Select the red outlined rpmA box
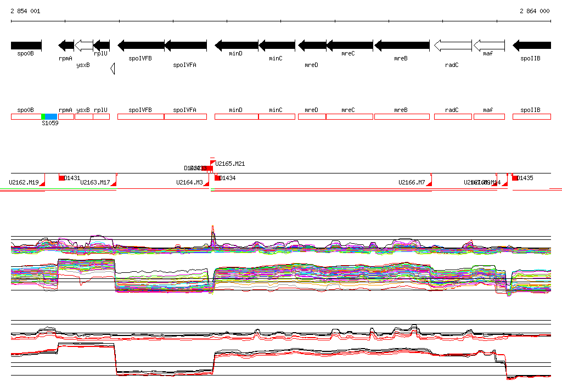This screenshot has width=562, height=392. [66, 116]
